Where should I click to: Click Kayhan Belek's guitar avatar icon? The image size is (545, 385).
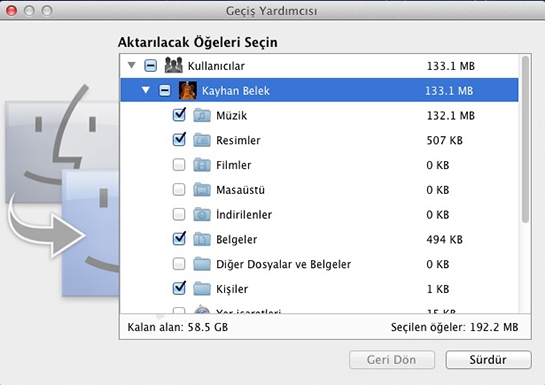[188, 90]
